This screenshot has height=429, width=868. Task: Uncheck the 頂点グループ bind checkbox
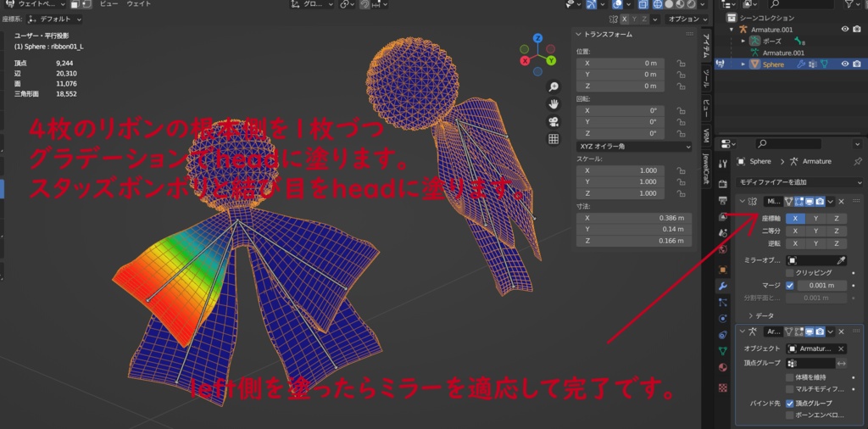(789, 403)
